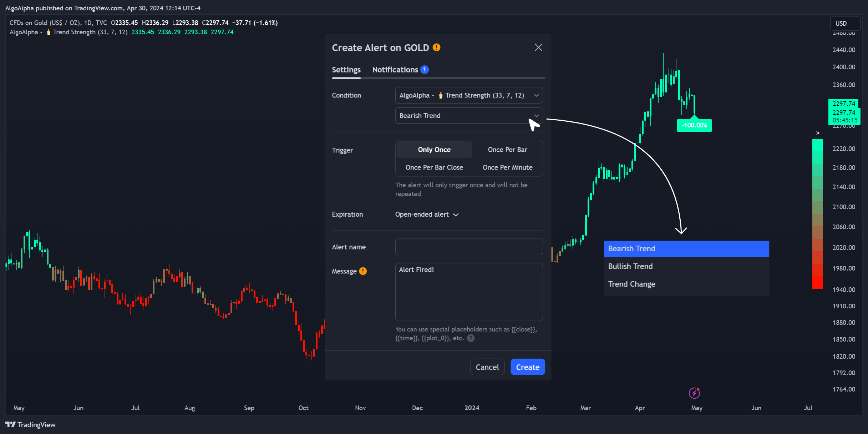Switch to the Settings tab
Screen dimensions: 868x434
346,70
